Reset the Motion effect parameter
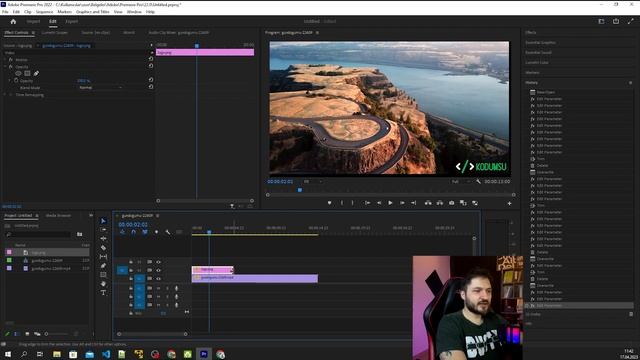 [x=151, y=59]
